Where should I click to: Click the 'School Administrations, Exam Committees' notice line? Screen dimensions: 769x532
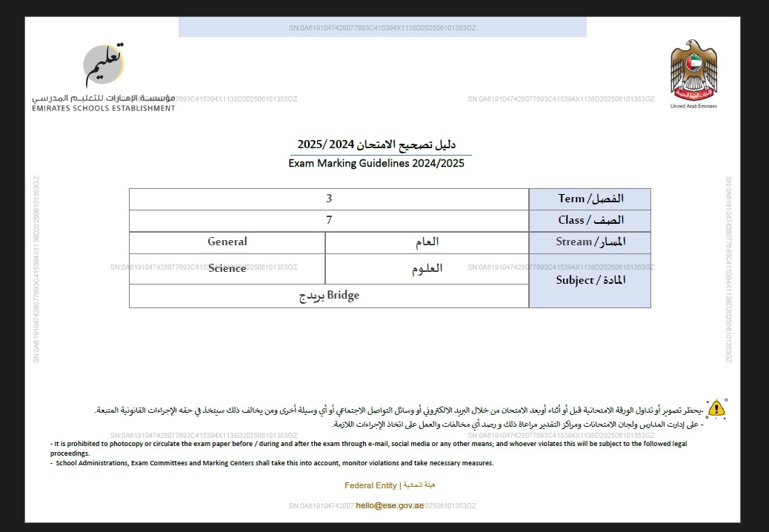[x=272, y=463]
